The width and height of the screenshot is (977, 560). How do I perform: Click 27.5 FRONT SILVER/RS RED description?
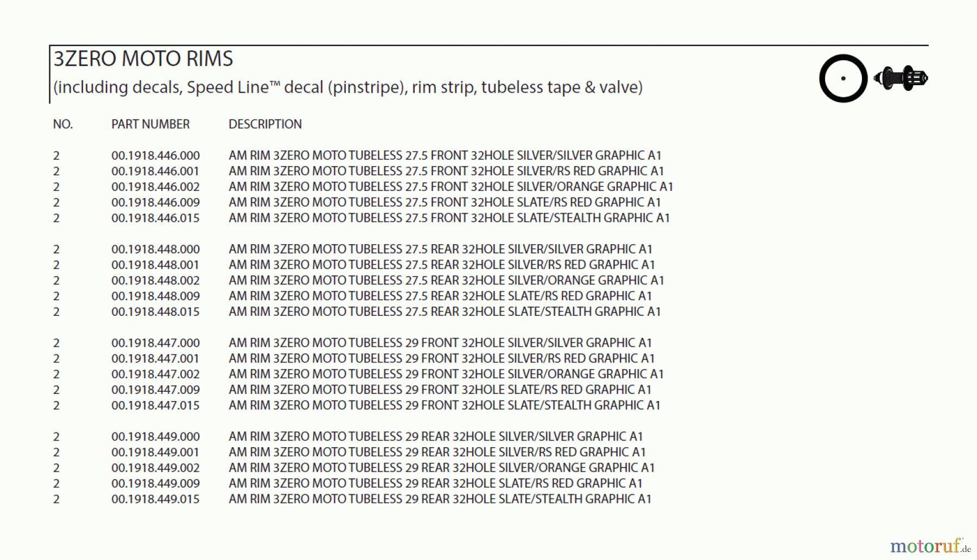click(x=446, y=171)
